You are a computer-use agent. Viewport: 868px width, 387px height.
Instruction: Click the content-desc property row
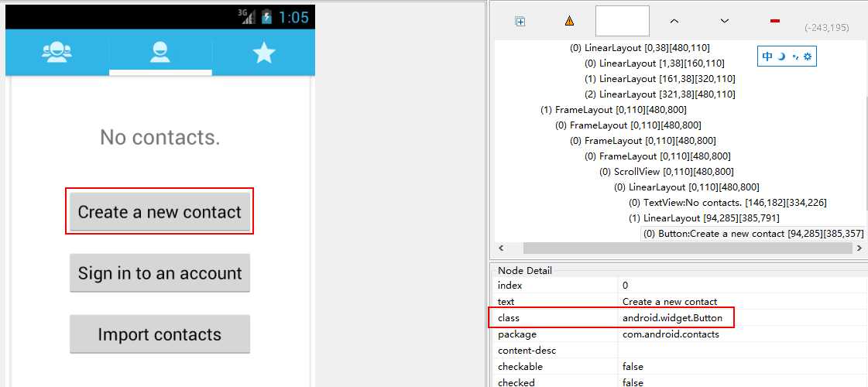tap(678, 351)
